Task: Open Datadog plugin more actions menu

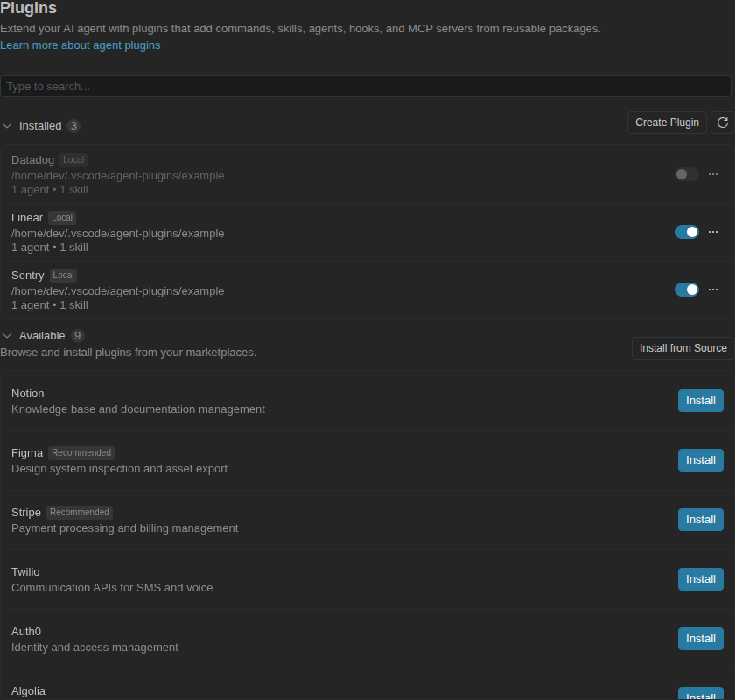Action: point(713,174)
